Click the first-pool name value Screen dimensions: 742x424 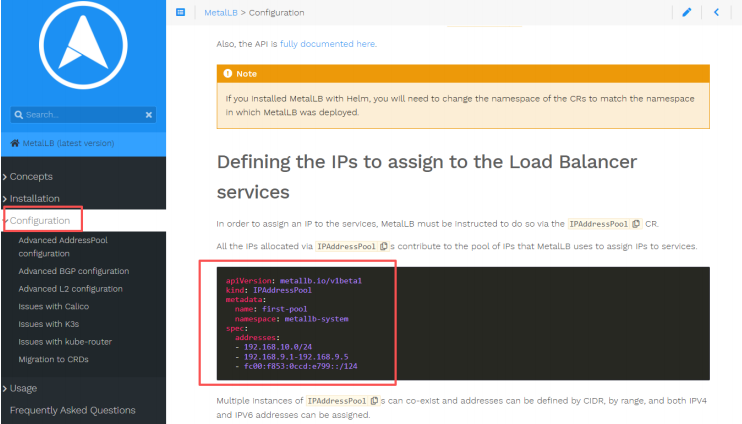tap(284, 309)
